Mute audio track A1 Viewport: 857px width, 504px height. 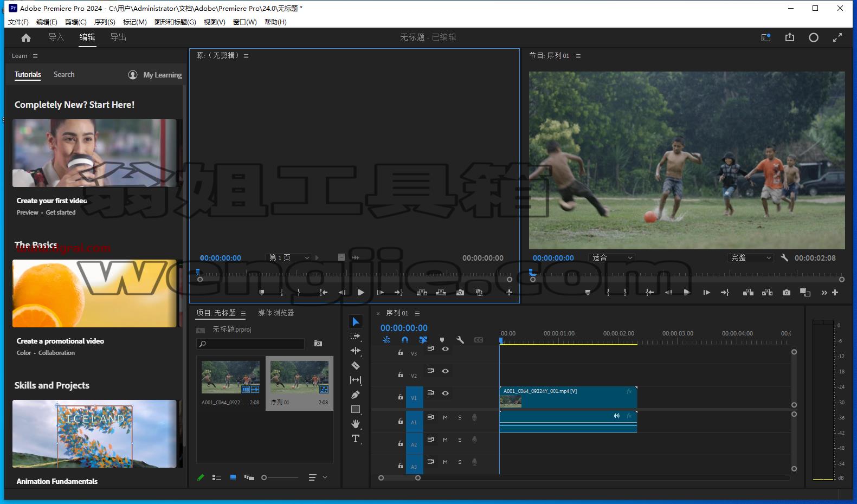[x=445, y=417]
